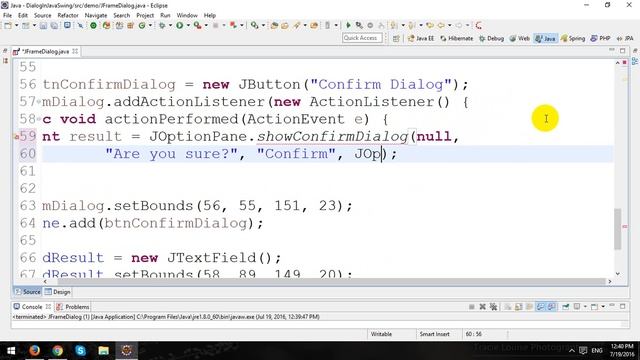Switch to Debug perspective
Image resolution: width=640 pixels, height=360 pixels.
491,38
